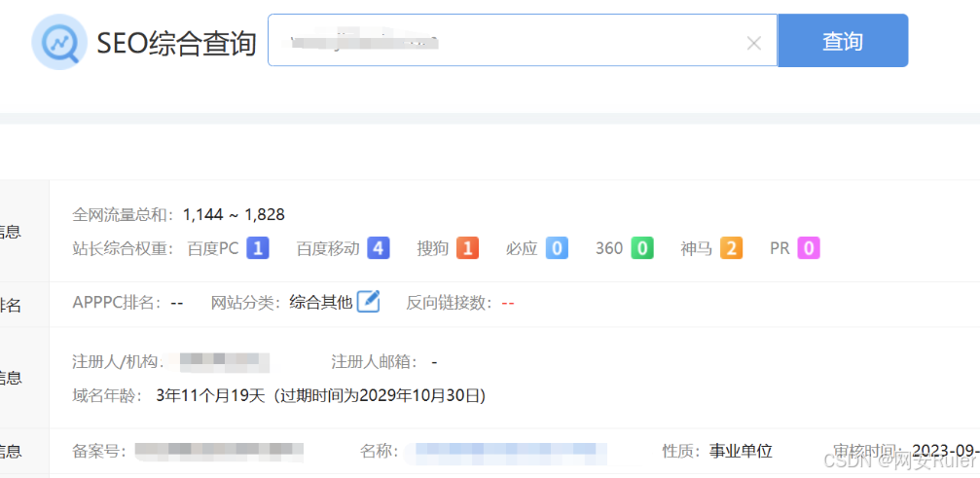Click the 必应 weight badge 0
This screenshot has width=980, height=478.
(x=557, y=248)
